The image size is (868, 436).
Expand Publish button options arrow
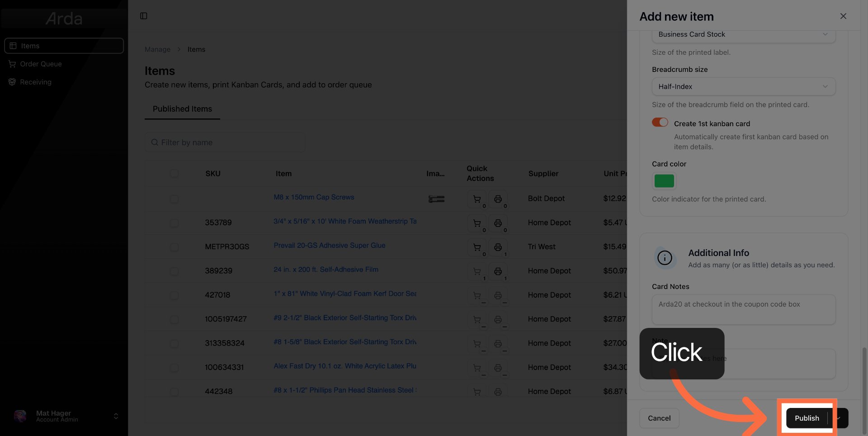[839, 418]
